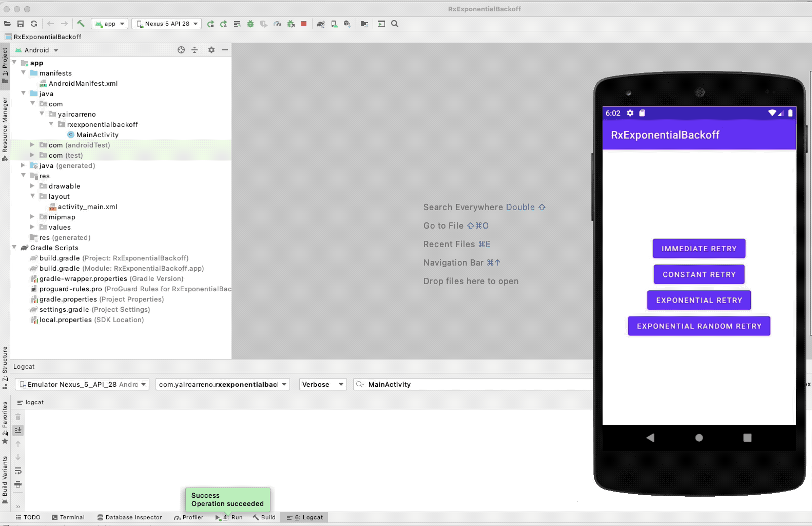This screenshot has width=812, height=526.
Task: Click the Clear logcat trash icon
Action: [18, 417]
